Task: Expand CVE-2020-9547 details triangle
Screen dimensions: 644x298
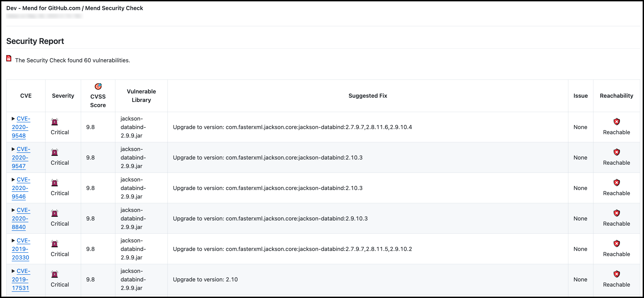Action: point(13,149)
